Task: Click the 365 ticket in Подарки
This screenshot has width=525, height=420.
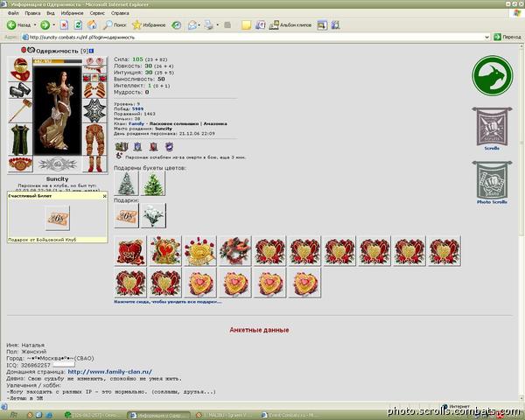Action: coord(126,216)
